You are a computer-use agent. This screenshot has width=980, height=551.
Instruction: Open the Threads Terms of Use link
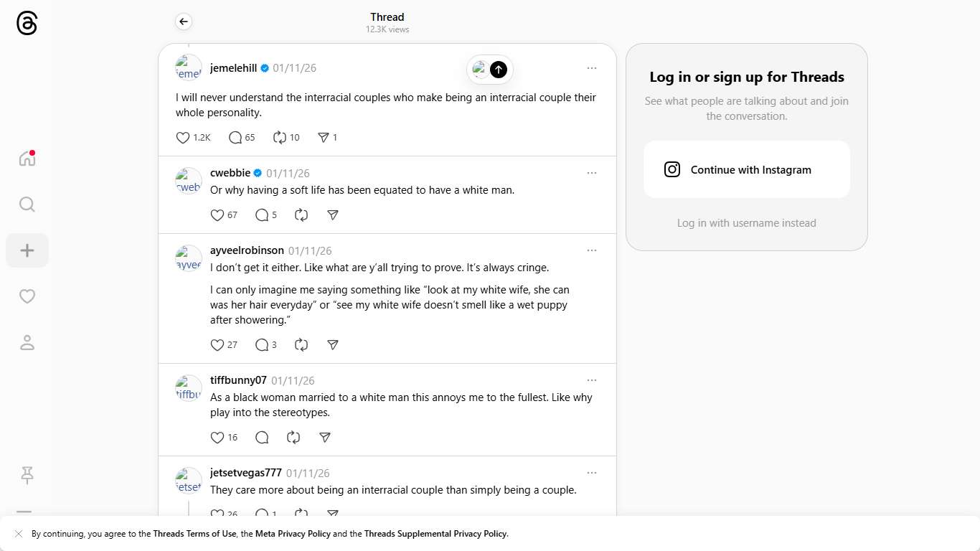tap(194, 534)
